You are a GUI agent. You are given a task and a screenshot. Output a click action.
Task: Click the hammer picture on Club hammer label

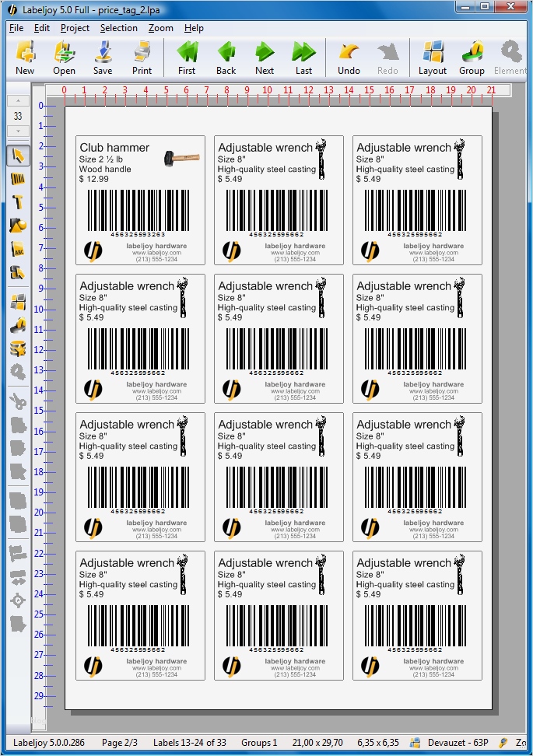(x=182, y=158)
